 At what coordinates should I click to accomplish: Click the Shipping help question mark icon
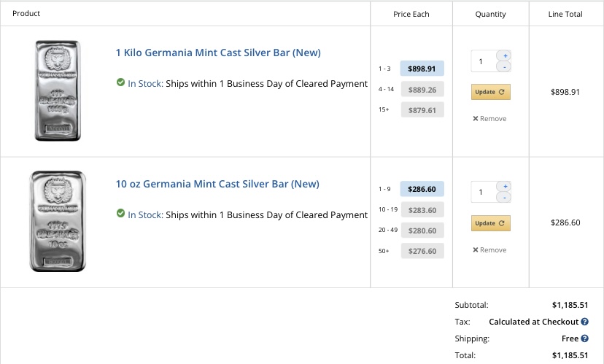pyautogui.click(x=585, y=338)
